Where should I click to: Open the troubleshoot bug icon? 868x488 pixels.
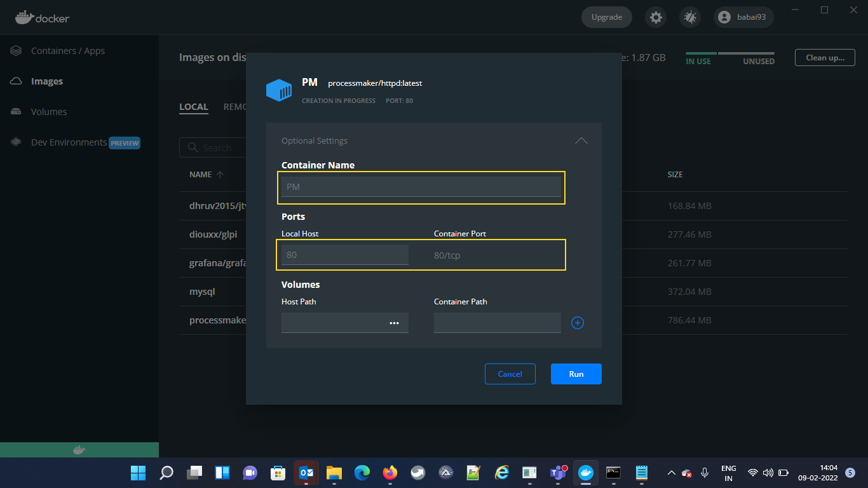689,17
